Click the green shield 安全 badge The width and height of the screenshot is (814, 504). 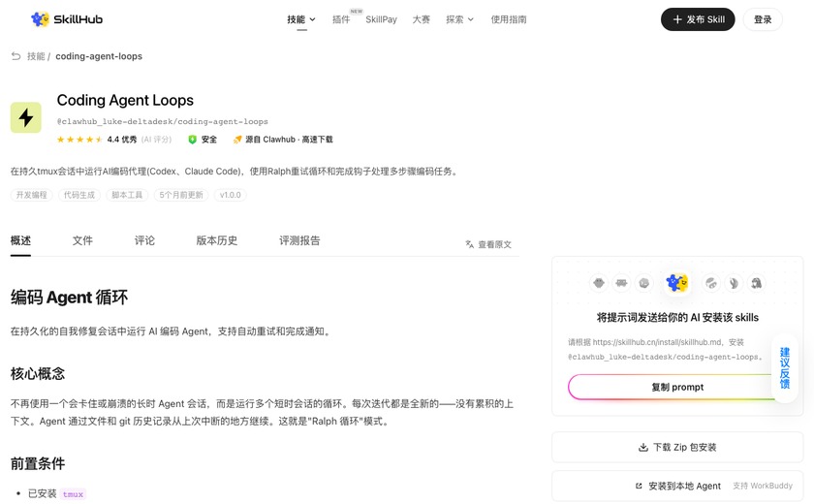203,140
